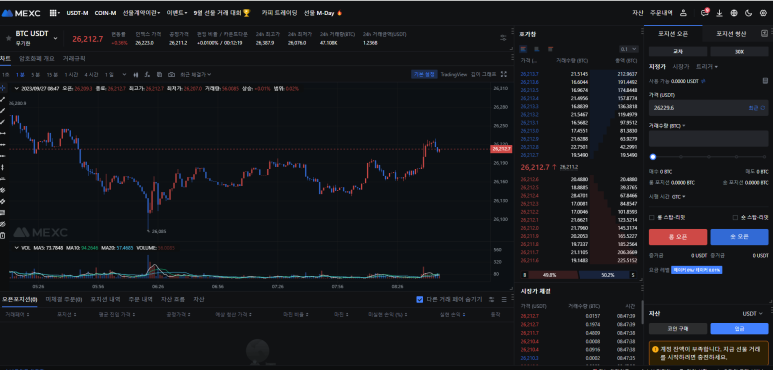Open the order panel document icon
773x370 pixels.
765,80
